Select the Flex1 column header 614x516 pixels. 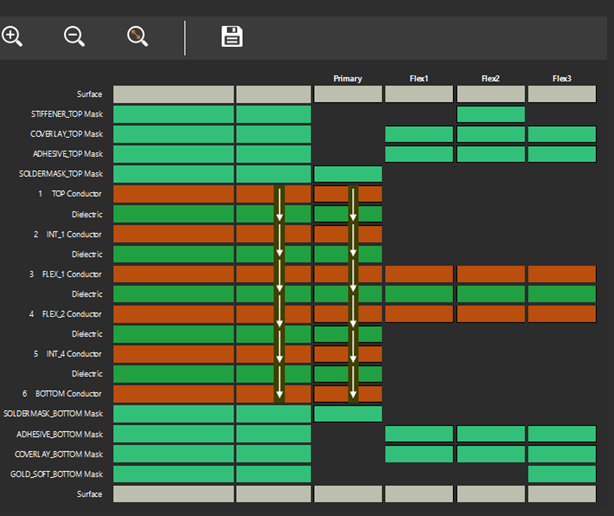pos(419,78)
